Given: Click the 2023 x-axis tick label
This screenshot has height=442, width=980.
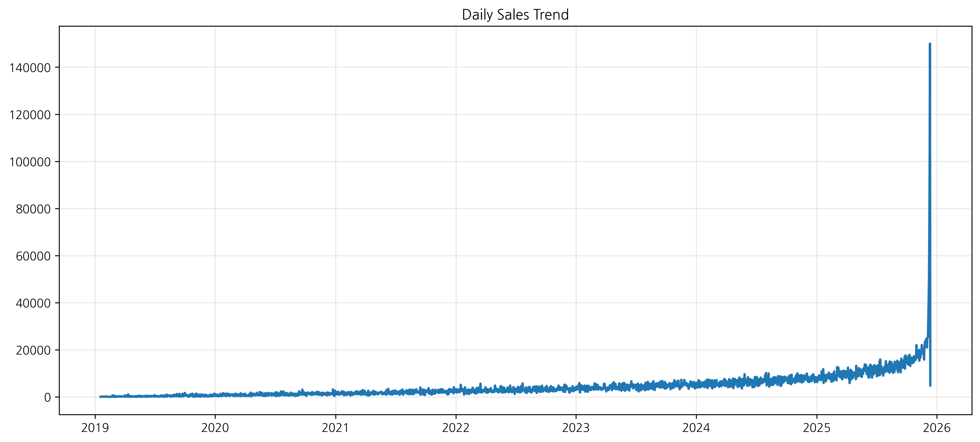Looking at the screenshot, I should (576, 428).
